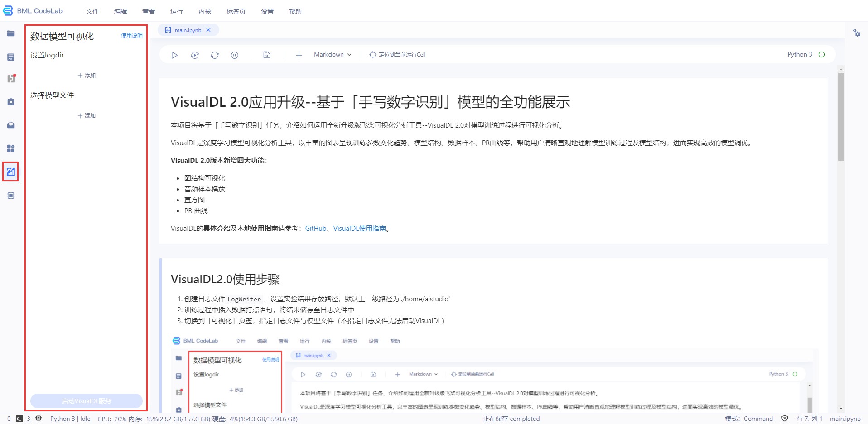
Task: Click the 数据模型可视化 panel title
Action: 62,36
